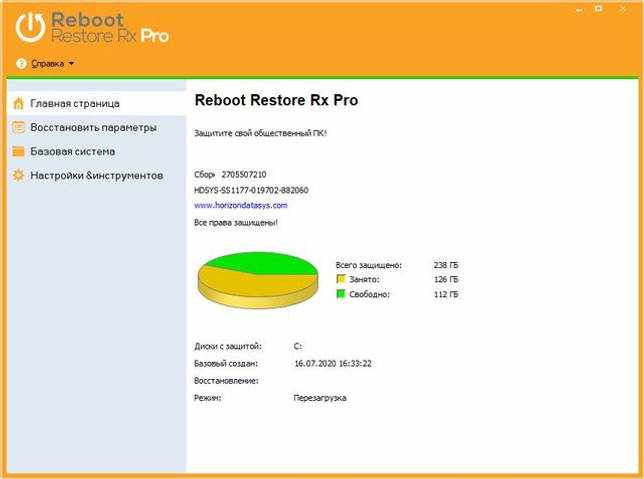Select the Главная страница tab
The height and width of the screenshot is (479, 644).
97,104
